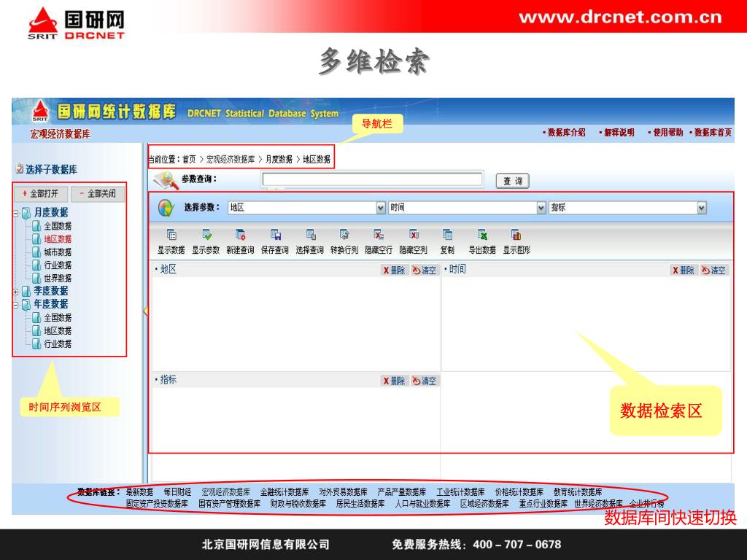The image size is (747, 560).
Task: Select 全国数据 under 月度数据
Action: [58, 226]
